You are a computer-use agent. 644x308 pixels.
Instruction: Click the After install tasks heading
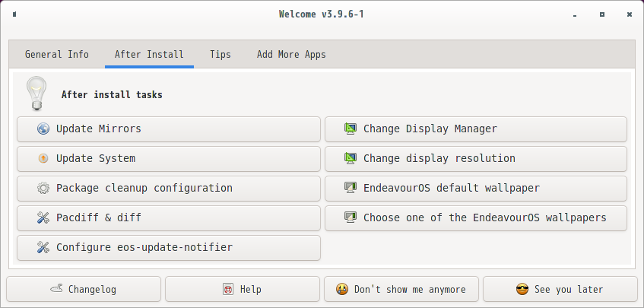tap(112, 95)
